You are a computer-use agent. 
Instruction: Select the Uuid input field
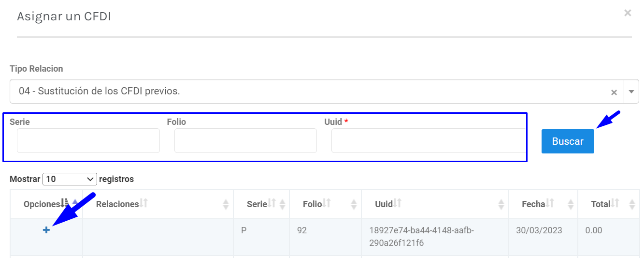[428, 141]
